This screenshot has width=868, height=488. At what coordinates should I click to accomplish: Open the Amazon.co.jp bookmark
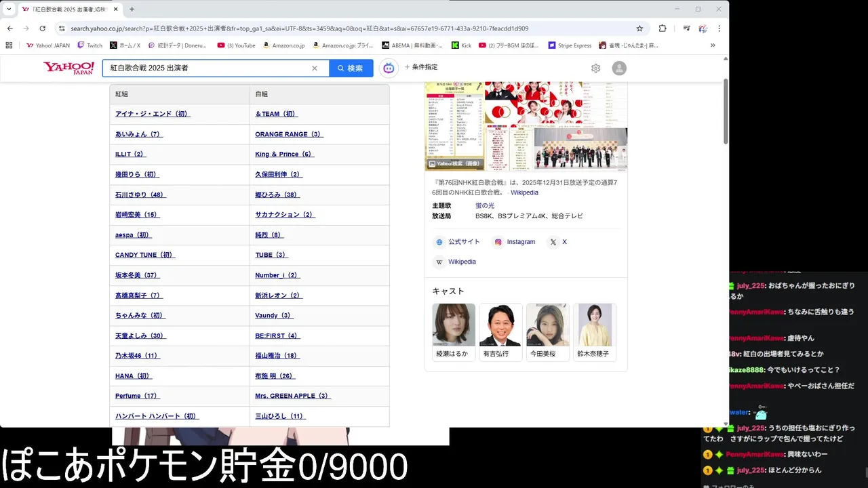(x=283, y=45)
